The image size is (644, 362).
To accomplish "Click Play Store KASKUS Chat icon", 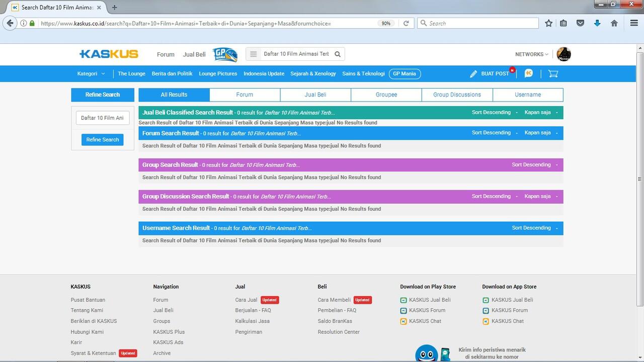I will pyautogui.click(x=404, y=321).
